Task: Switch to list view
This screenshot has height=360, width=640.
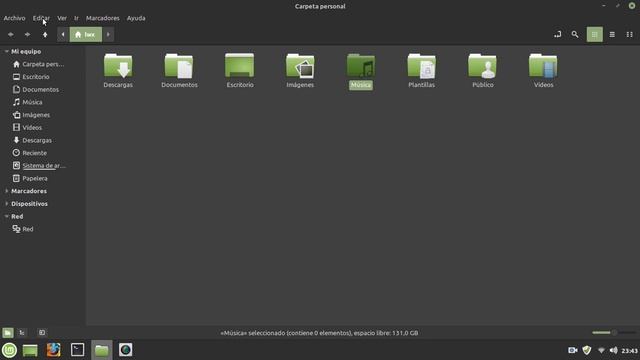Action: (612, 35)
